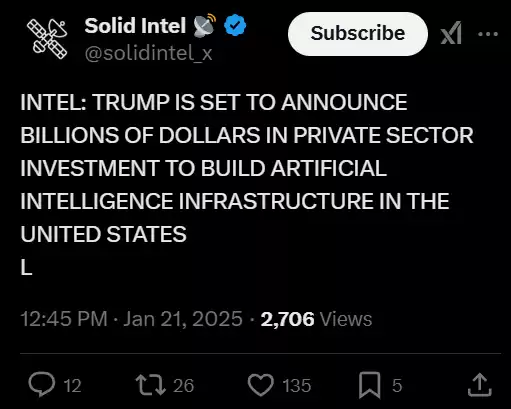Viewport: 511px width, 409px height.
Task: View the 2,706 Views analytics
Action: click(316, 319)
